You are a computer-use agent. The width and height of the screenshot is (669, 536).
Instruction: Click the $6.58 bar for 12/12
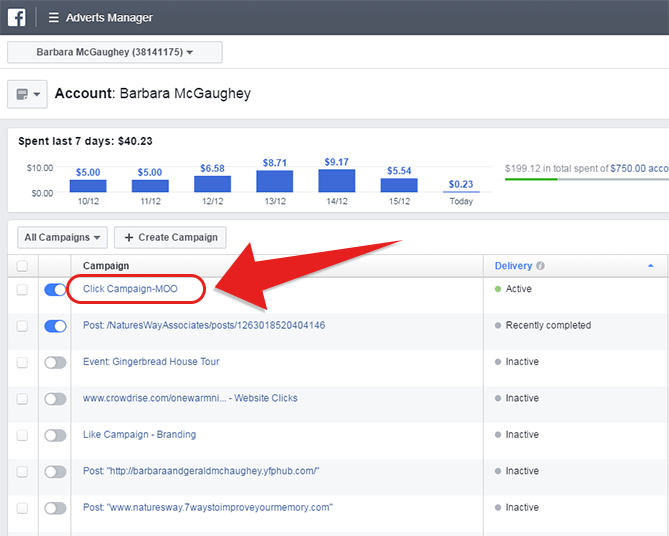(x=212, y=184)
